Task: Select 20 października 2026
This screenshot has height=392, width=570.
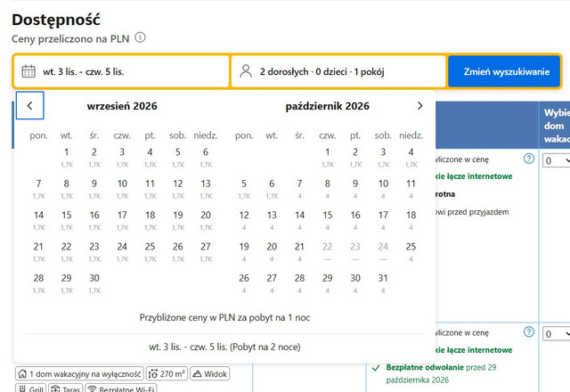Action: 272,252
